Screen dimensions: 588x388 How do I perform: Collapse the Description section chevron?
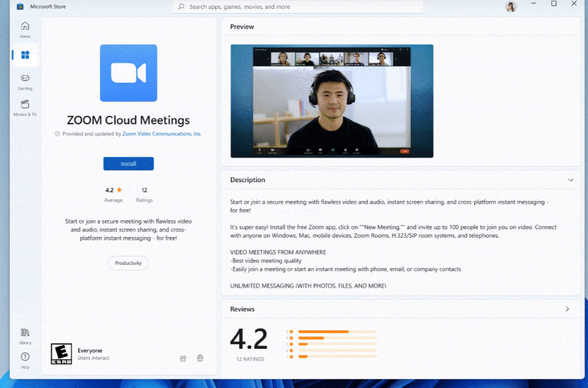pyautogui.click(x=570, y=180)
